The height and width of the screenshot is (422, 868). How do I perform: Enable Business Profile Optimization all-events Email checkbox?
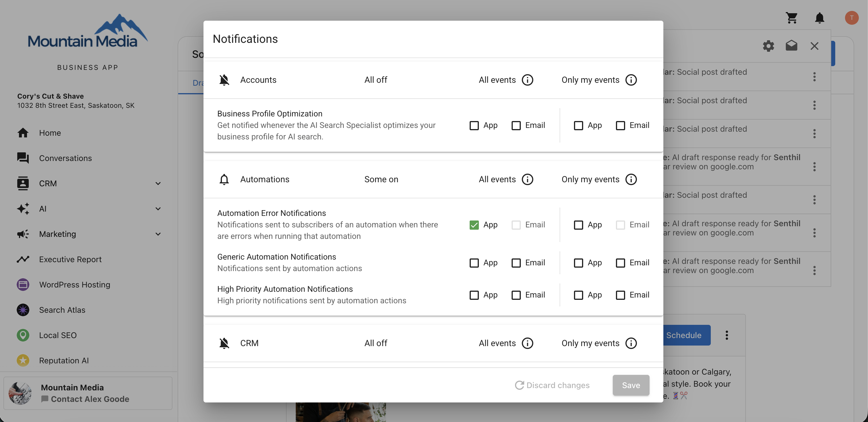coord(516,125)
